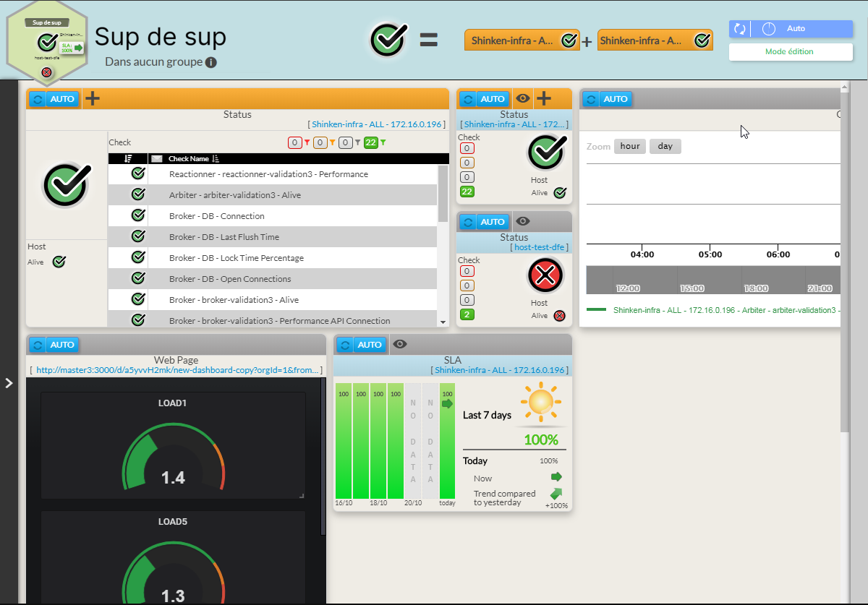868x605 pixels.
Task: Click the big red cross status icon for host-test-dfe
Action: pos(546,275)
